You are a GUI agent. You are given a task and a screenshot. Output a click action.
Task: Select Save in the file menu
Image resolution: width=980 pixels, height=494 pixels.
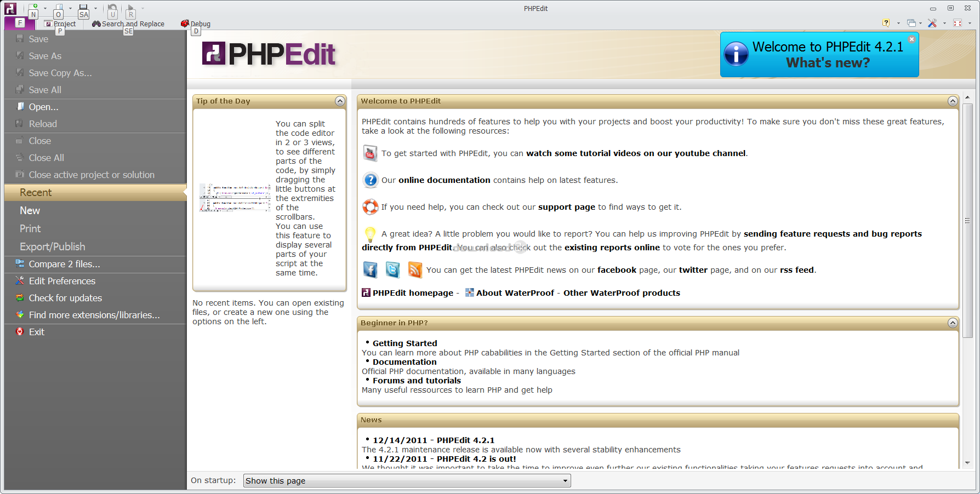tap(95, 39)
